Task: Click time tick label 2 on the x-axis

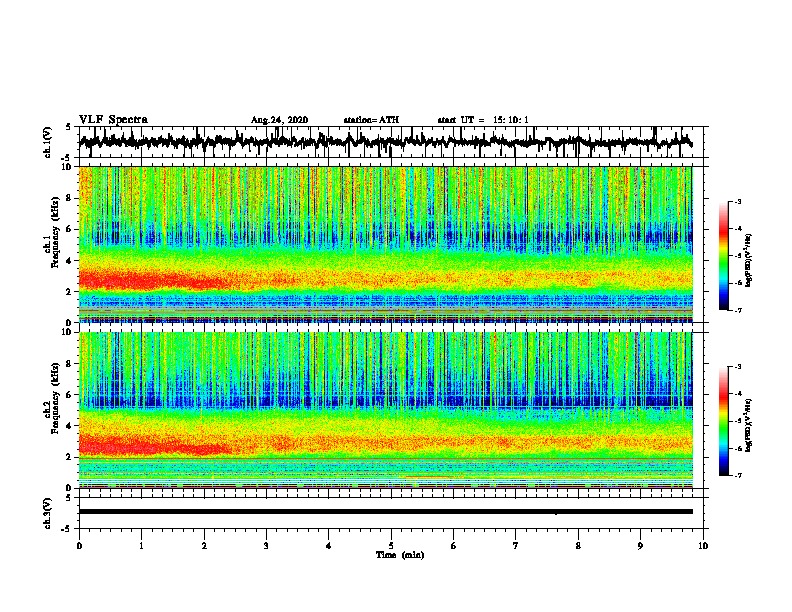Action: [204, 546]
